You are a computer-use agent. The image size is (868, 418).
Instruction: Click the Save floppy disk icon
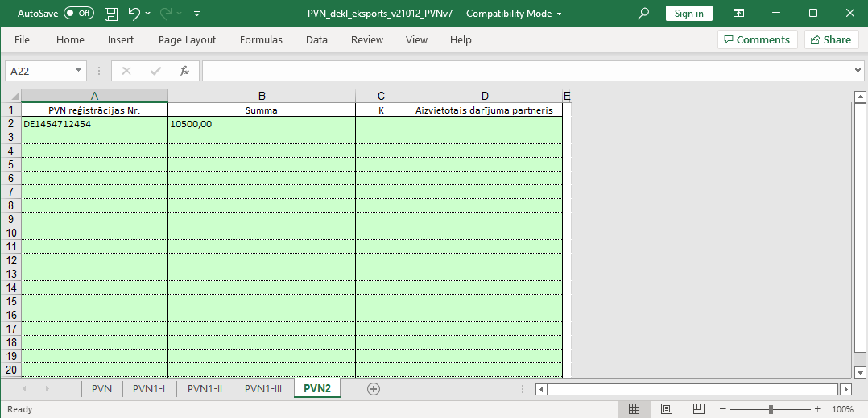[111, 14]
